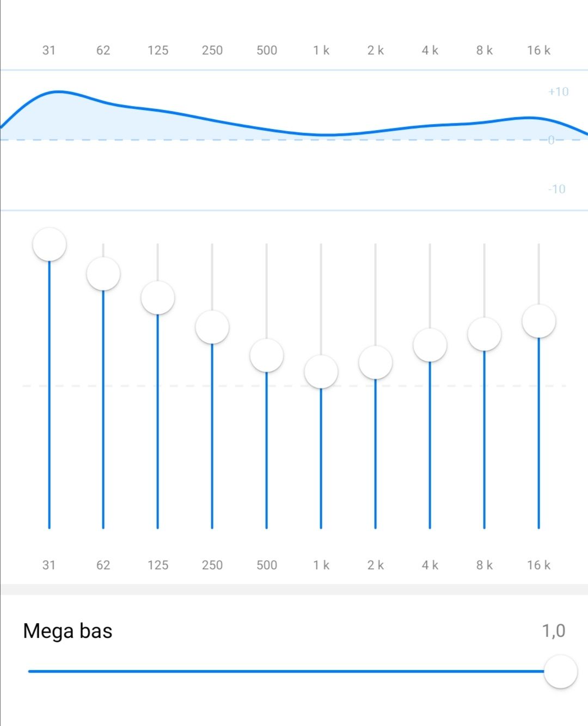Click the -10 label on the EQ graph
Viewport: 588px width, 726px height.
click(556, 189)
